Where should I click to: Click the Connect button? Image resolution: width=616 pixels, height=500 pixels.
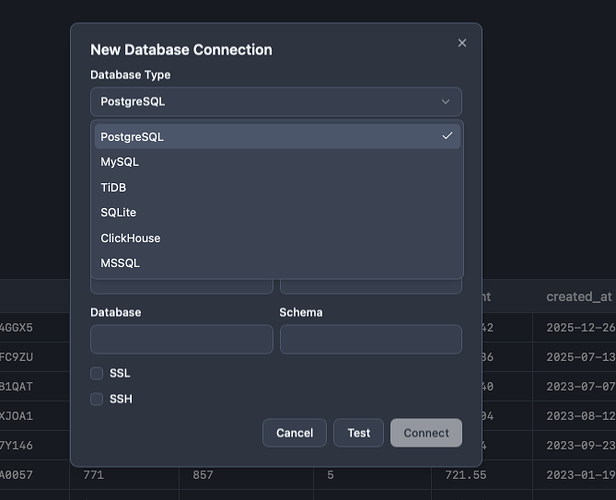pyautogui.click(x=426, y=433)
